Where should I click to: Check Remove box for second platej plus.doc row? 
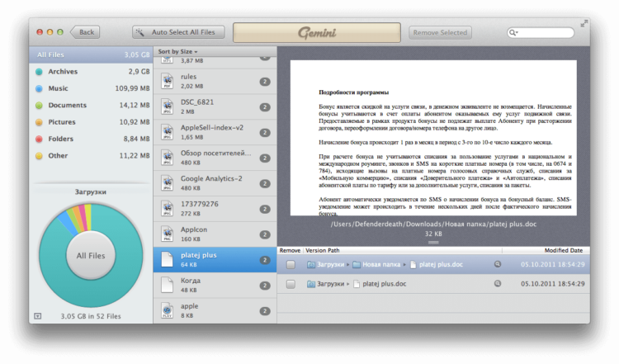tap(291, 284)
